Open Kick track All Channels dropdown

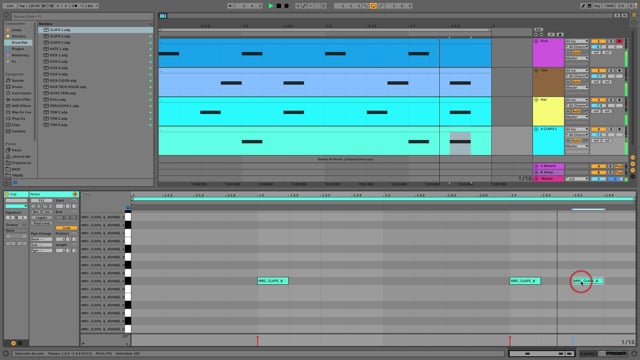(x=577, y=47)
